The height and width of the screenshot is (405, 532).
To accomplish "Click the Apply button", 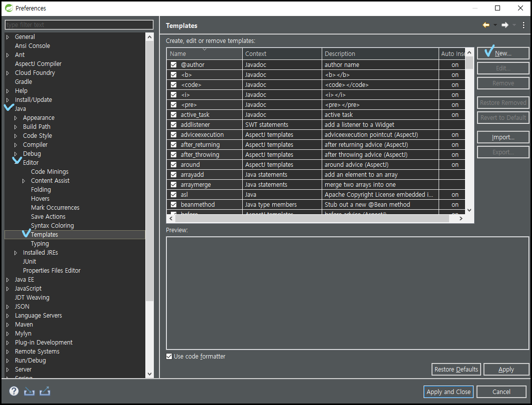I will click(506, 370).
